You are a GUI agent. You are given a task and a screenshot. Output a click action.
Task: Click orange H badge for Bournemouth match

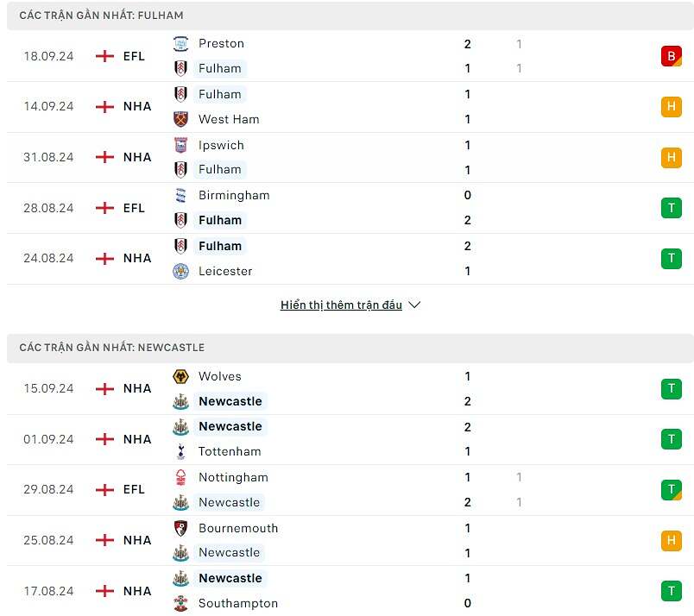coord(671,540)
